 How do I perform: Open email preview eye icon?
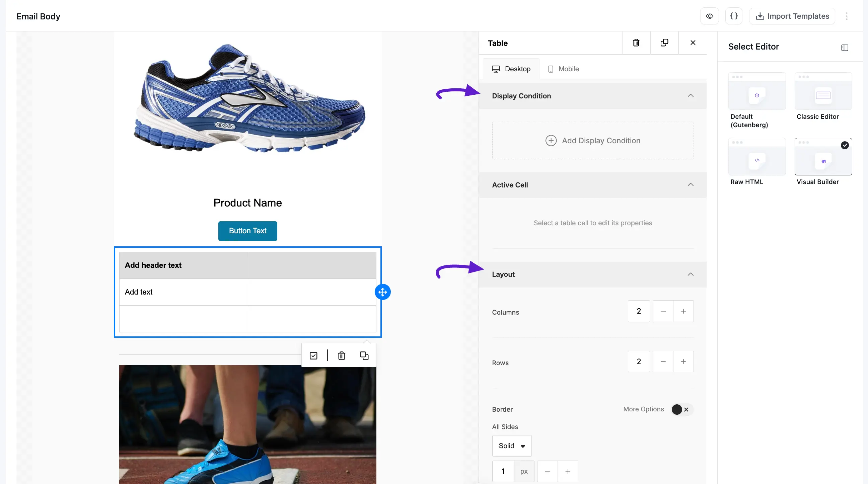pyautogui.click(x=709, y=16)
